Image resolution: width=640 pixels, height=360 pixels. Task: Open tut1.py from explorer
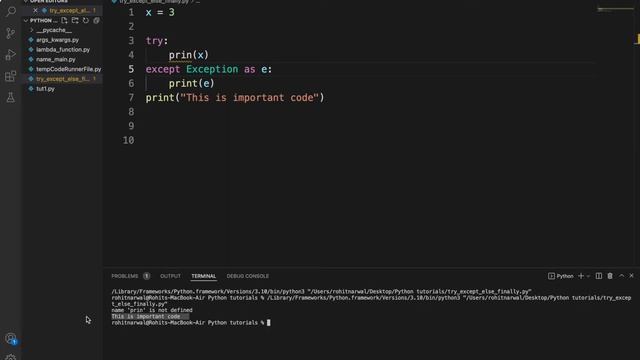[x=45, y=89]
